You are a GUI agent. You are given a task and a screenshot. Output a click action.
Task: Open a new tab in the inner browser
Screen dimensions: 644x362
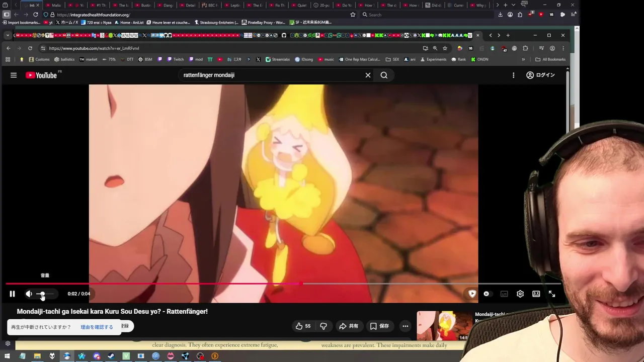tap(508, 35)
